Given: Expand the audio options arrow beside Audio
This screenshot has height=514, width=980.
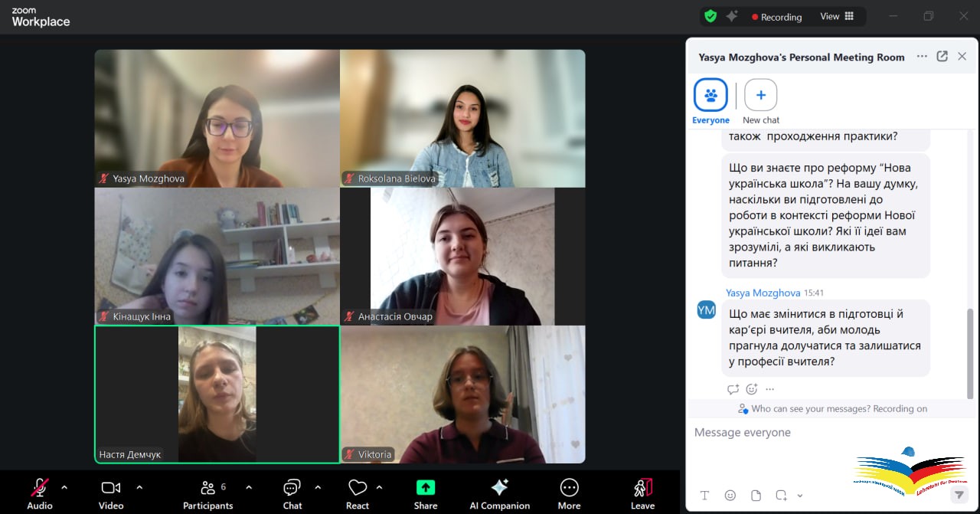Looking at the screenshot, I should pos(64,487).
